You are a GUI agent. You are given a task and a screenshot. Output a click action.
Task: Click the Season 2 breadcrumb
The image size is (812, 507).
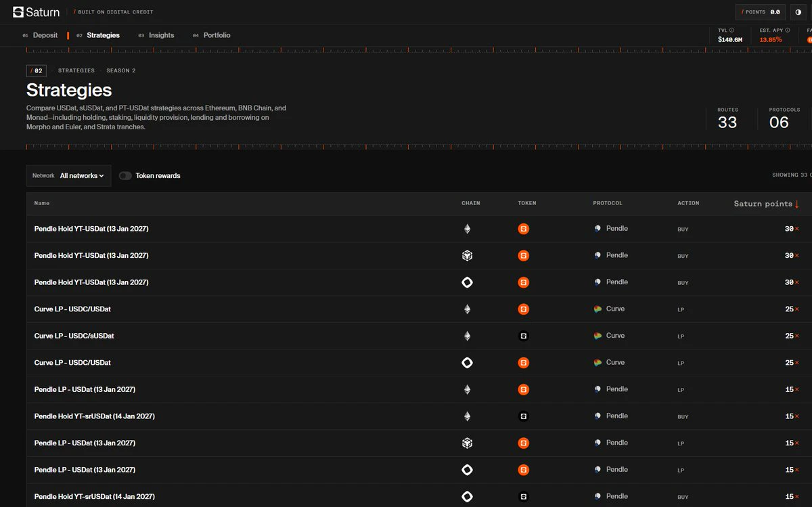pos(121,70)
